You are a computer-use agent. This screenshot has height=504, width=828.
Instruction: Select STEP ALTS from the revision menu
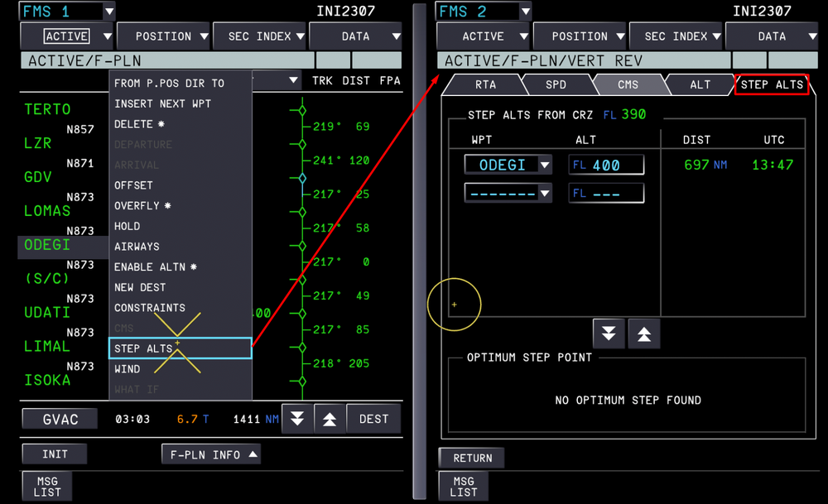click(181, 348)
